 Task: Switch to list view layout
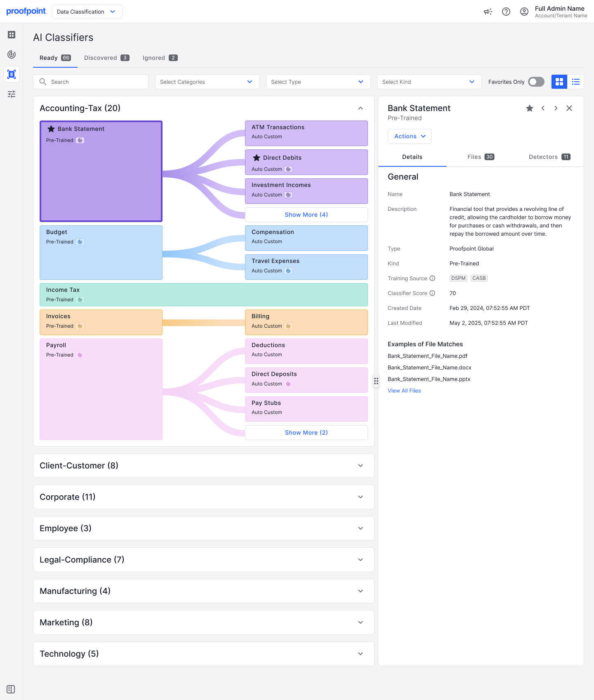click(576, 82)
